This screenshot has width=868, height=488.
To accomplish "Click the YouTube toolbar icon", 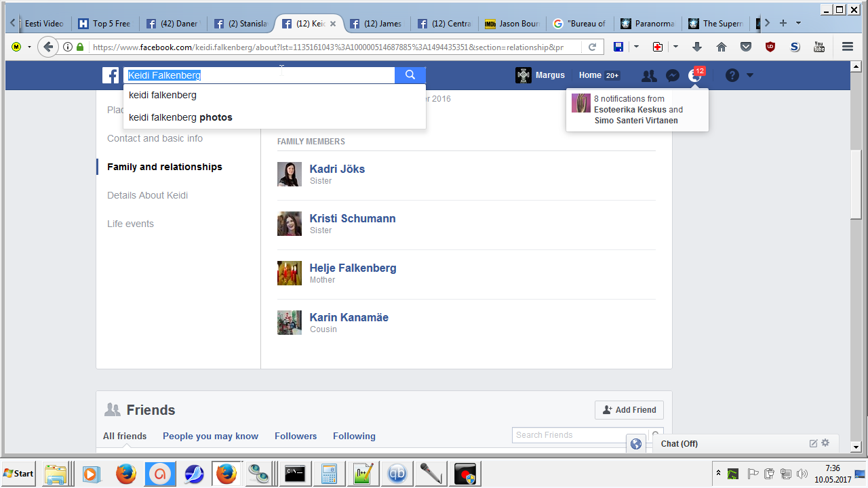I will (x=819, y=47).
